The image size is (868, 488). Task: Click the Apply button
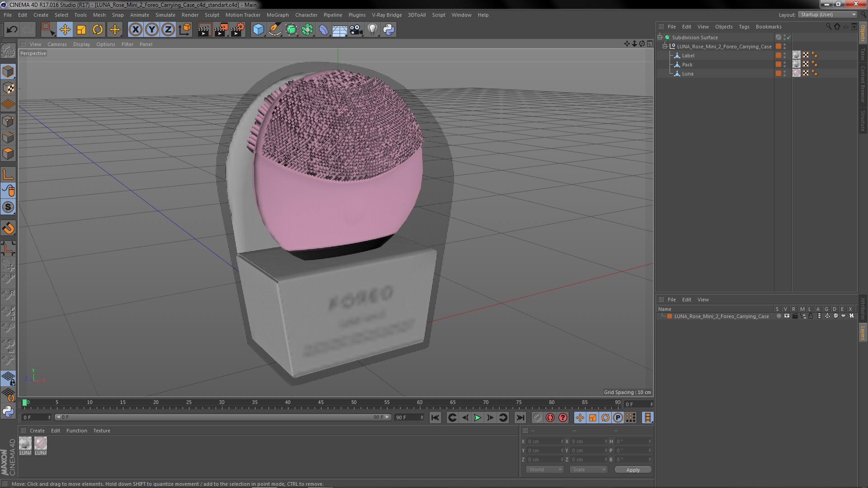(x=633, y=470)
